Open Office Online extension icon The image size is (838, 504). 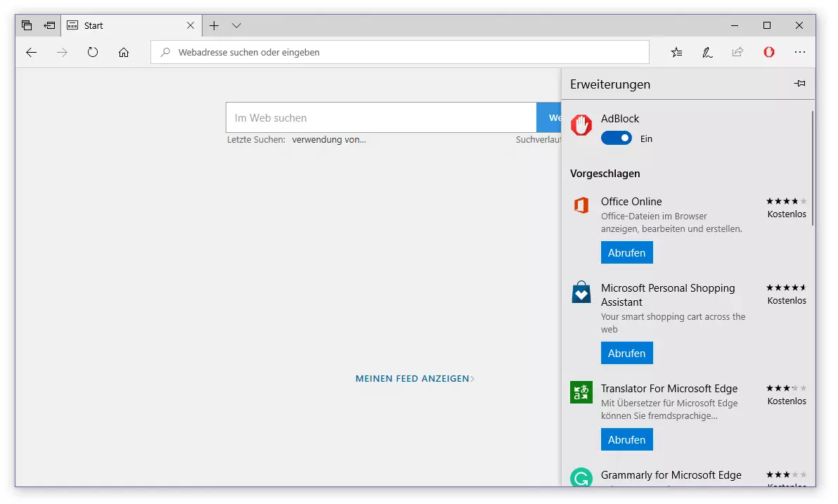click(x=581, y=205)
